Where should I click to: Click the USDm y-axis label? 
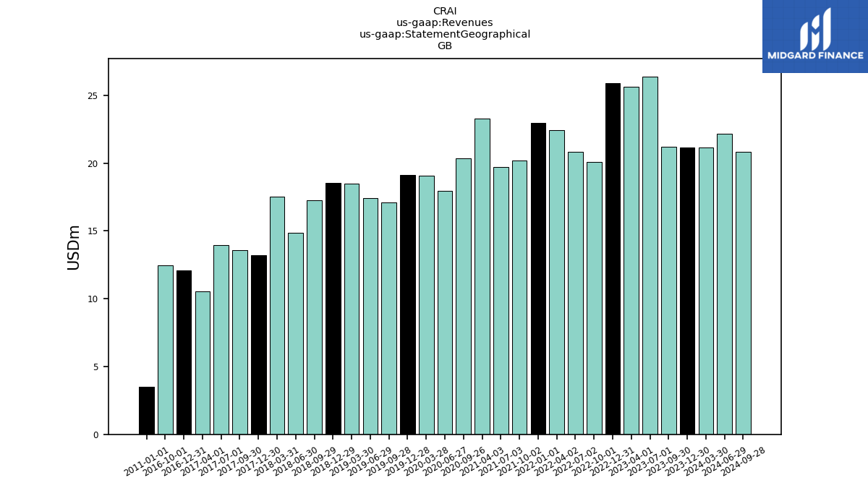point(74,247)
